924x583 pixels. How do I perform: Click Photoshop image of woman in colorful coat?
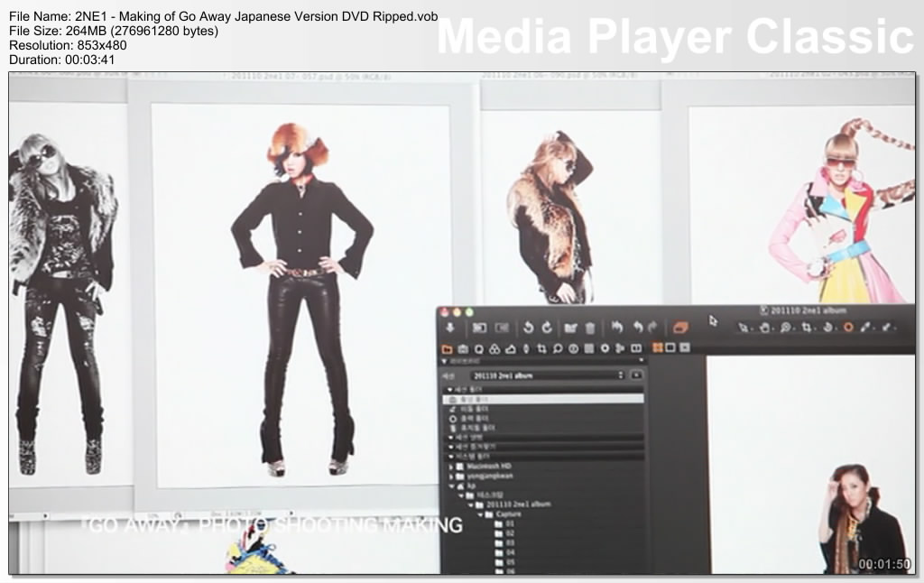click(842, 210)
